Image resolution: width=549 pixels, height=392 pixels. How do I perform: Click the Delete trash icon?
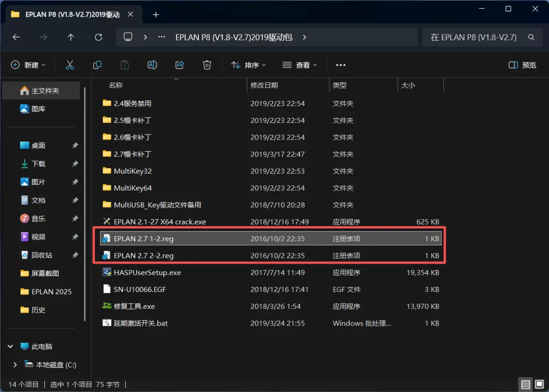[207, 65]
